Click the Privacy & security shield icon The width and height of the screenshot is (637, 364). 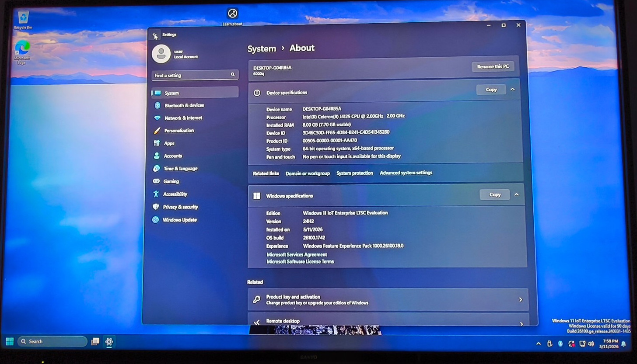pyautogui.click(x=156, y=207)
